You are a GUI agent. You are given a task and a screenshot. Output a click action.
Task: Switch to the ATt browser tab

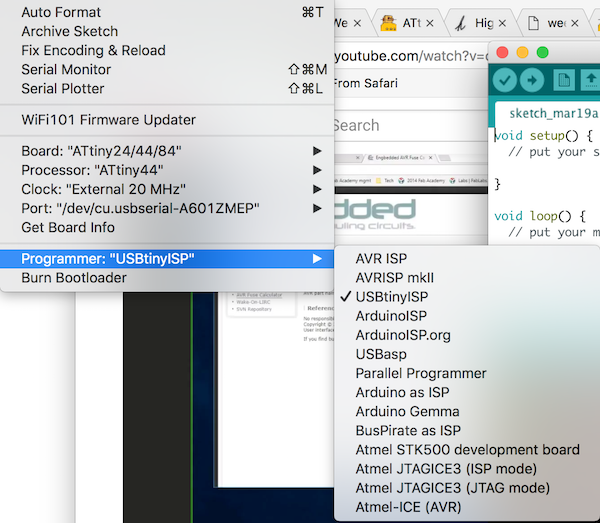tap(406, 23)
